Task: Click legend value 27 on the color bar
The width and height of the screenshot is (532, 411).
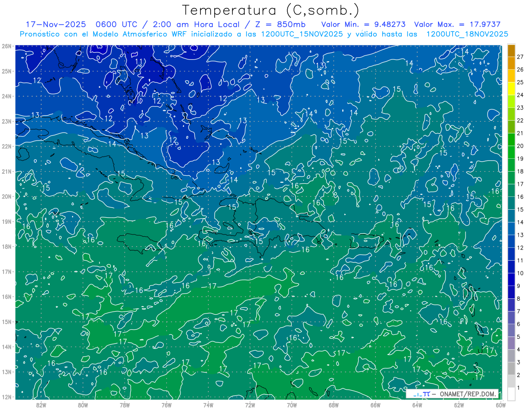Action: (x=520, y=57)
